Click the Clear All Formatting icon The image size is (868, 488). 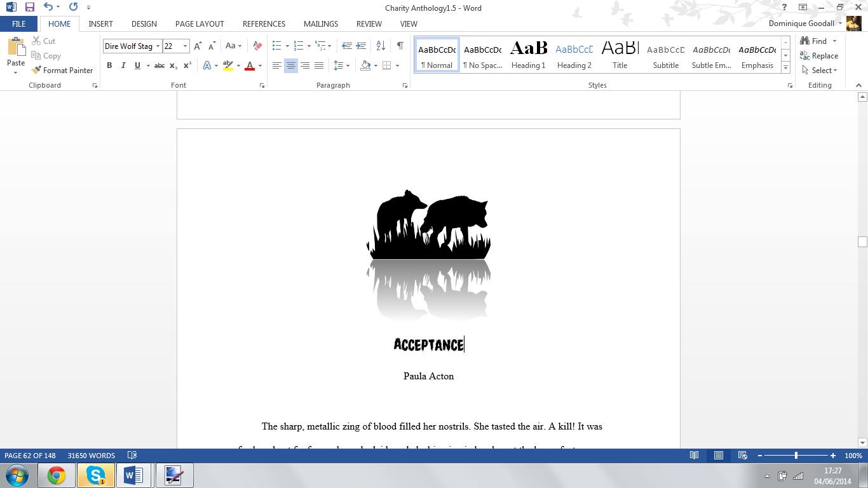tap(257, 46)
